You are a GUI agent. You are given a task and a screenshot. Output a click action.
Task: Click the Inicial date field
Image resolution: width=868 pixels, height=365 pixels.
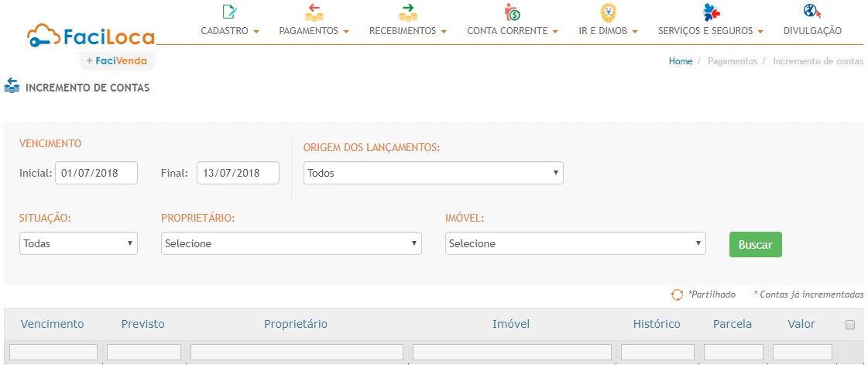pyautogui.click(x=96, y=173)
